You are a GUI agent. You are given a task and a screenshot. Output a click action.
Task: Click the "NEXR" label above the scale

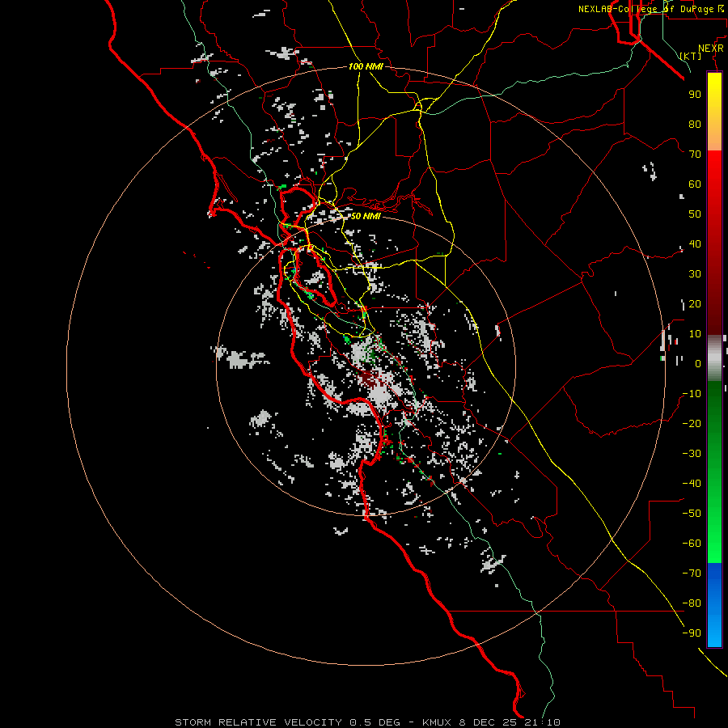point(711,49)
